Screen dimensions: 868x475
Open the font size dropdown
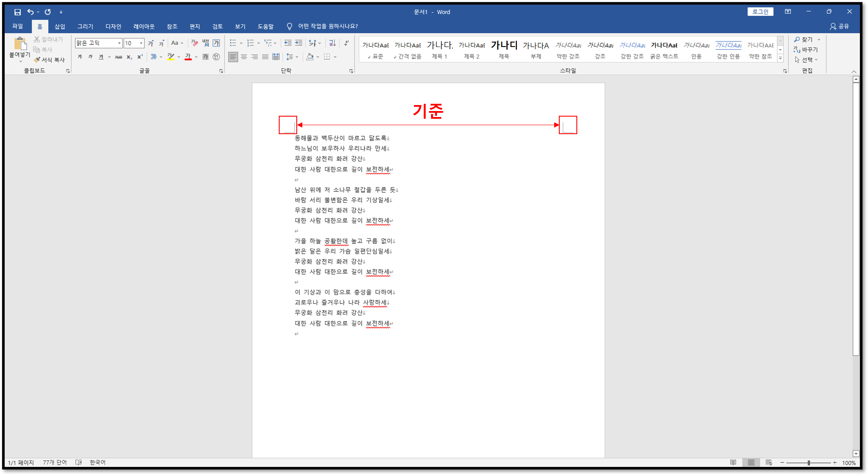(x=141, y=43)
